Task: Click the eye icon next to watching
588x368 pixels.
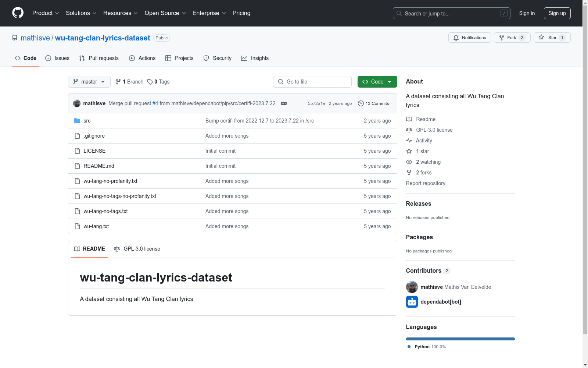Action: [409, 162]
